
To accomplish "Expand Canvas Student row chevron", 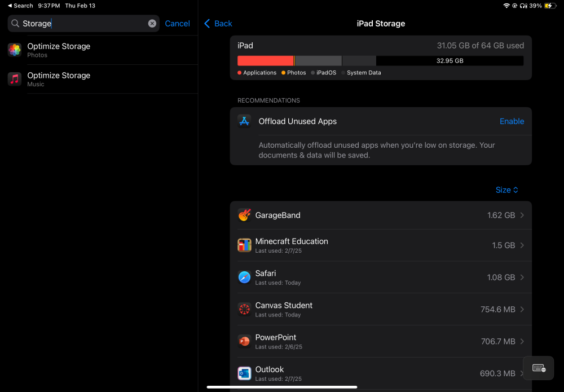I will [522, 309].
